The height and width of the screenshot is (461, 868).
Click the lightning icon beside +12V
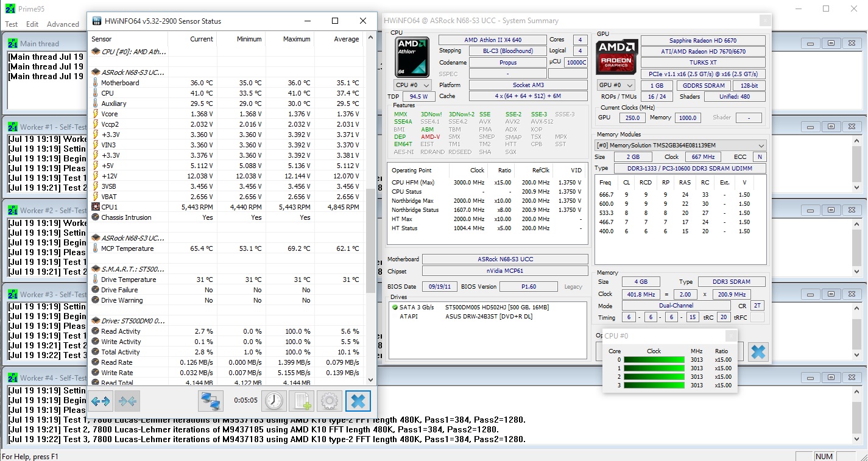95,176
